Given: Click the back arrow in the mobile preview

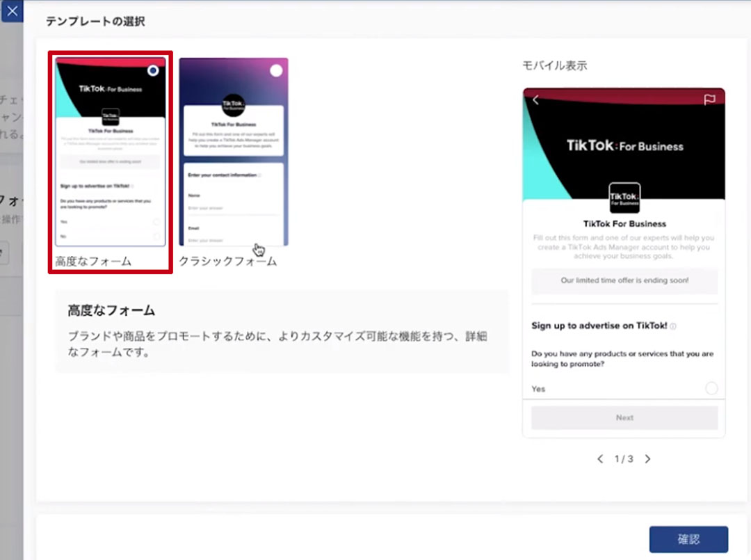Looking at the screenshot, I should pyautogui.click(x=535, y=100).
